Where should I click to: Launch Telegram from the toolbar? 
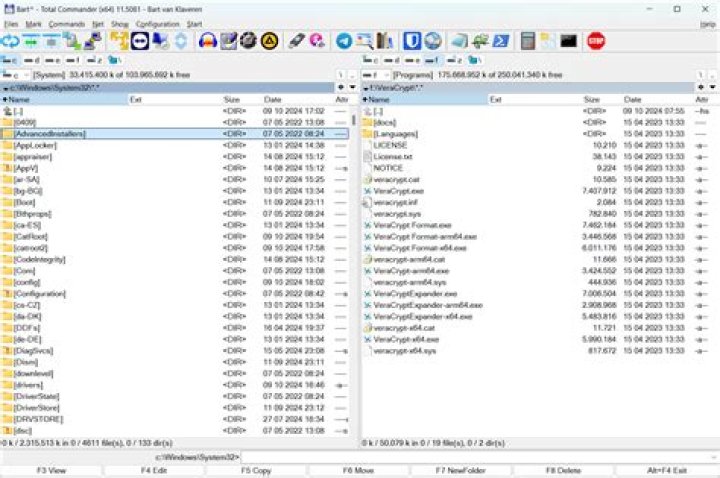click(344, 41)
